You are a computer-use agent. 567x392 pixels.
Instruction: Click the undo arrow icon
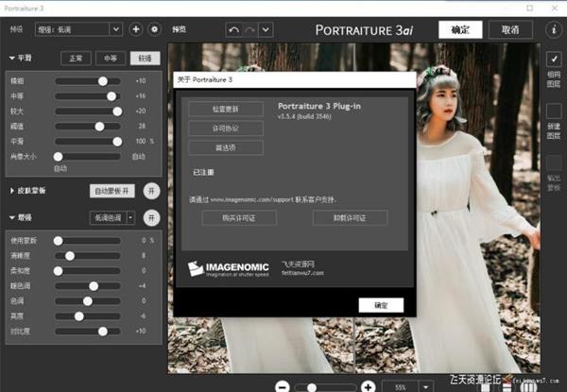click(234, 30)
